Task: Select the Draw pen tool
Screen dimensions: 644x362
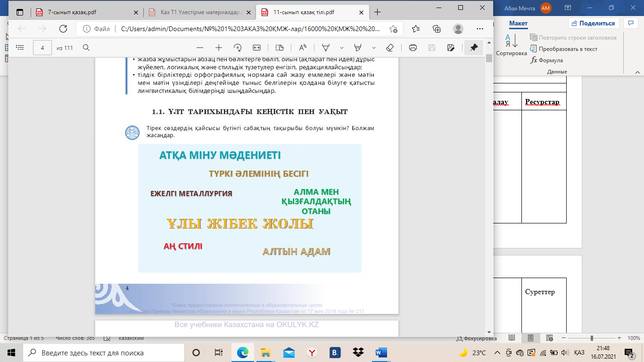Action: click(325, 48)
